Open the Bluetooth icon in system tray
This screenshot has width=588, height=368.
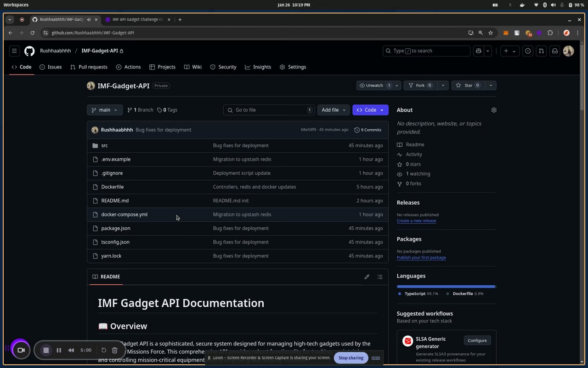[545, 5]
